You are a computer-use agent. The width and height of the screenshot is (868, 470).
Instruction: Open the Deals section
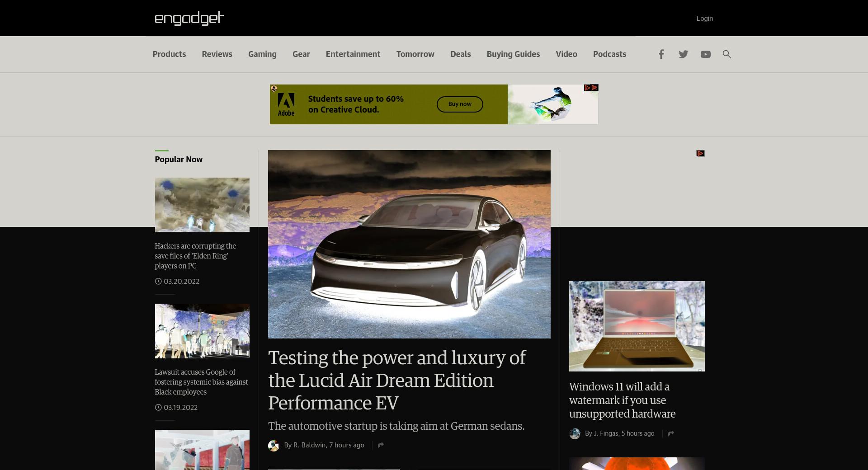coord(460,54)
